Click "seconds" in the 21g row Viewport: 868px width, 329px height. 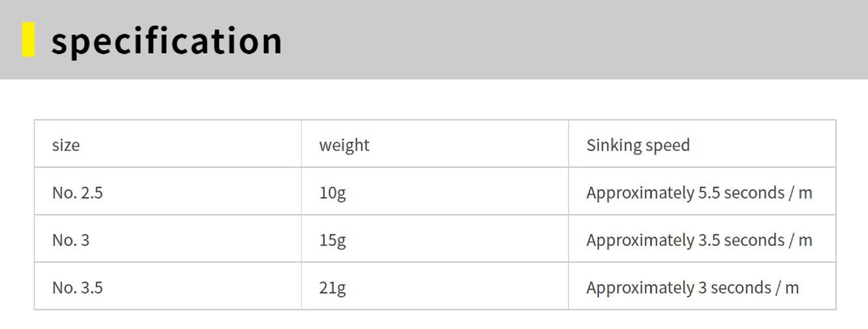(x=741, y=288)
